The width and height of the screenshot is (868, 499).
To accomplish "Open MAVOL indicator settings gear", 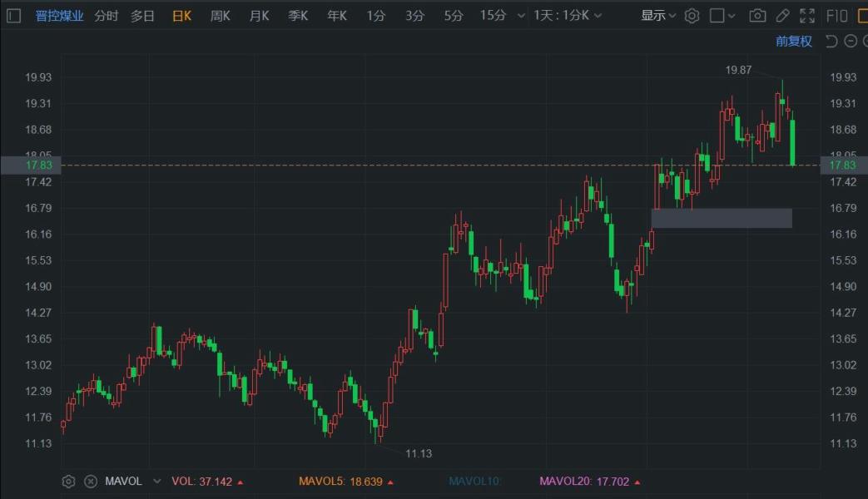I will point(69,482).
